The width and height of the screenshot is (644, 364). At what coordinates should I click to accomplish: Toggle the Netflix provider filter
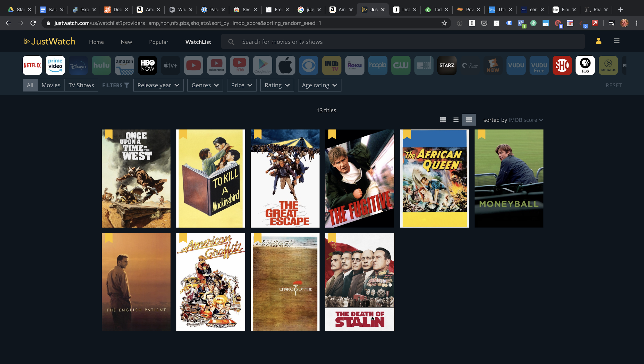[32, 65]
